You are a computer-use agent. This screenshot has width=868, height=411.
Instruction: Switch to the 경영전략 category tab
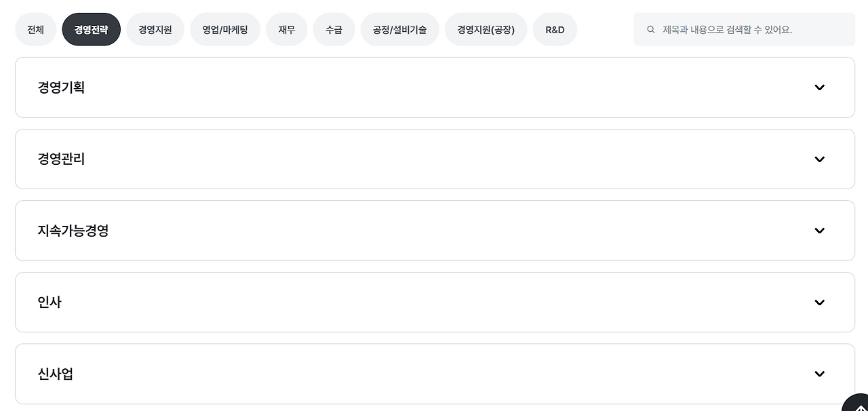coord(91,29)
